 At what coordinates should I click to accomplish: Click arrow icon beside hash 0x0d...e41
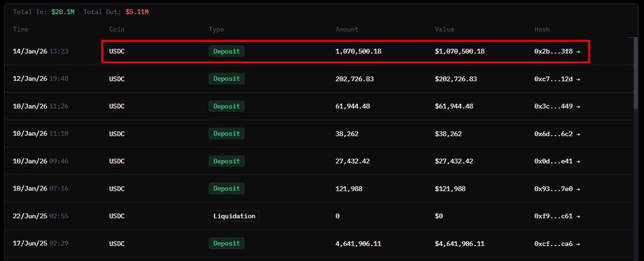tap(578, 161)
